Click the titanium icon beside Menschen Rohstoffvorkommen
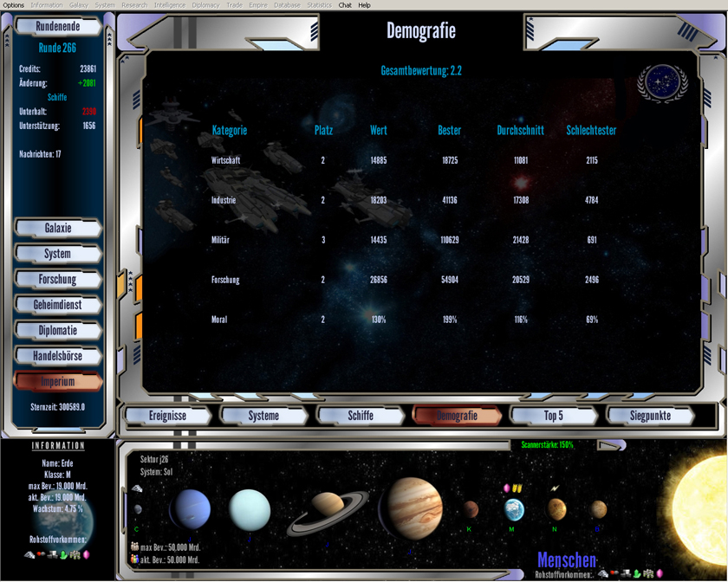The image size is (728, 582). point(602,574)
